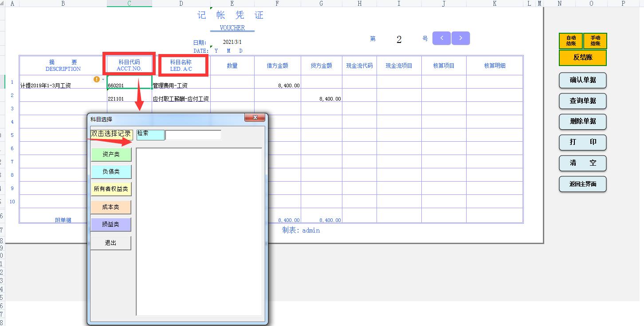Click the previous voucher navigation arrow
Image resolution: width=644 pixels, height=326 pixels.
pos(441,39)
